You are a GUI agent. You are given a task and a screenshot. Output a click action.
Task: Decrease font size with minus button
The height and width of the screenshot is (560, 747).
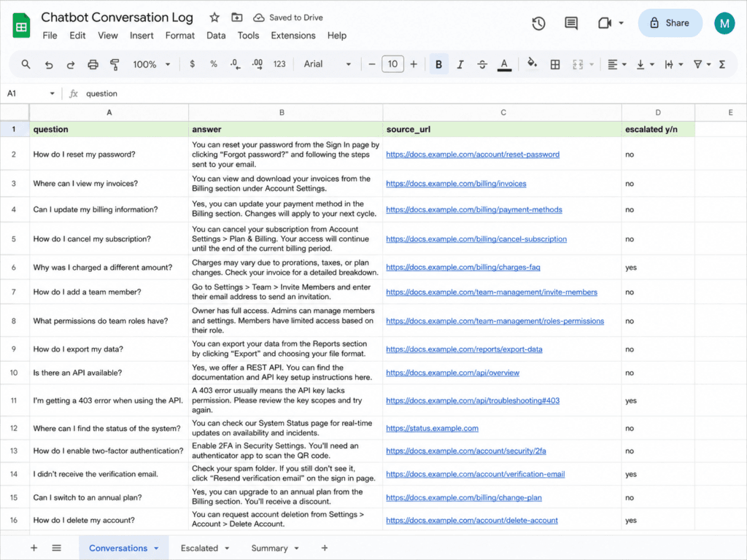coord(372,64)
